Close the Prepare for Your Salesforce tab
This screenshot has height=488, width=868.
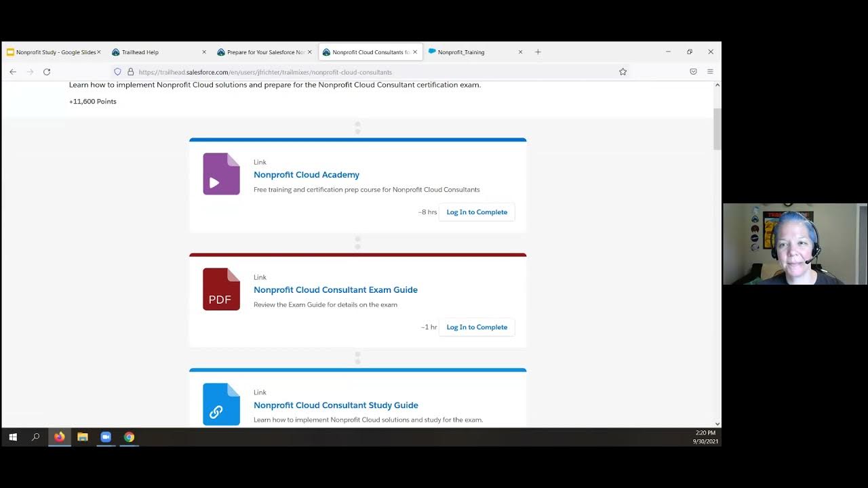click(310, 52)
